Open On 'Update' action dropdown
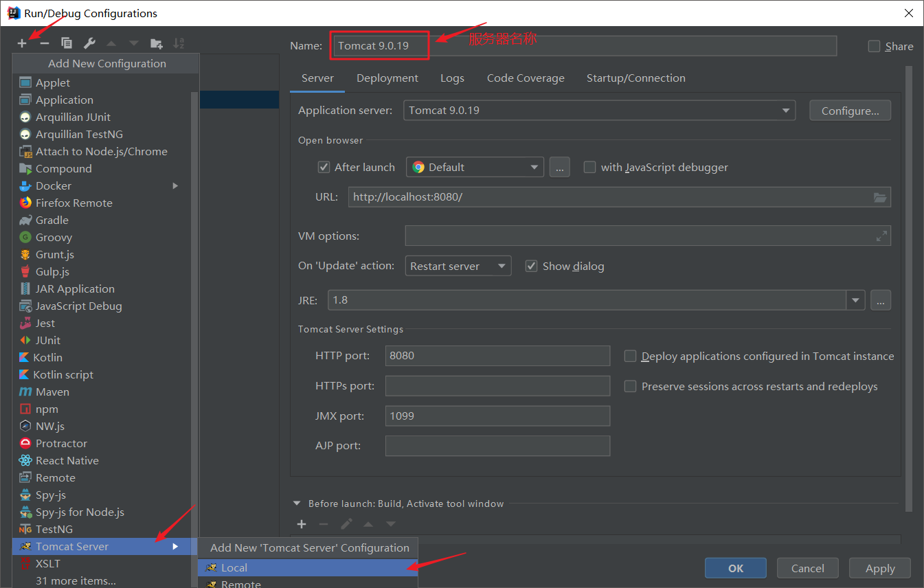 pyautogui.click(x=458, y=266)
